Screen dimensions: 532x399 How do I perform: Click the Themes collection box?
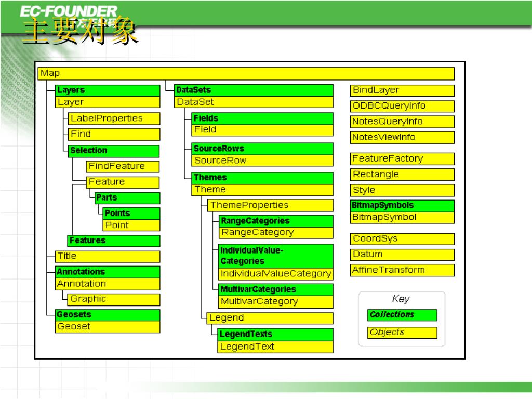[262, 178]
